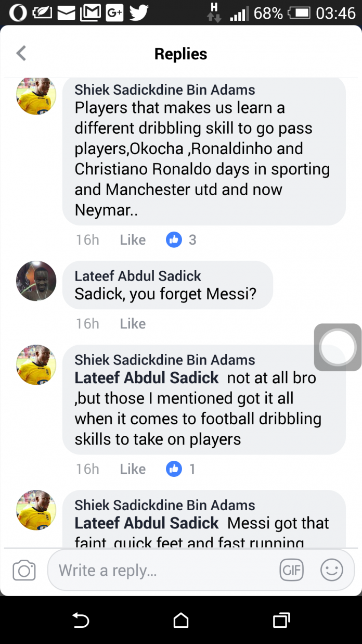Tap Lateef Abdul Sadick's profile picture
This screenshot has height=644, width=362.
click(36, 281)
